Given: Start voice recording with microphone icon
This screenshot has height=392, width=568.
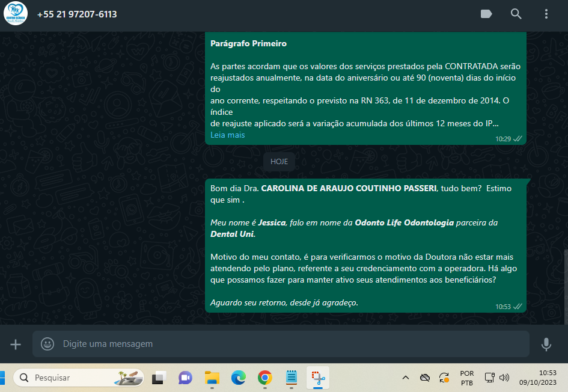Looking at the screenshot, I should pyautogui.click(x=546, y=344).
